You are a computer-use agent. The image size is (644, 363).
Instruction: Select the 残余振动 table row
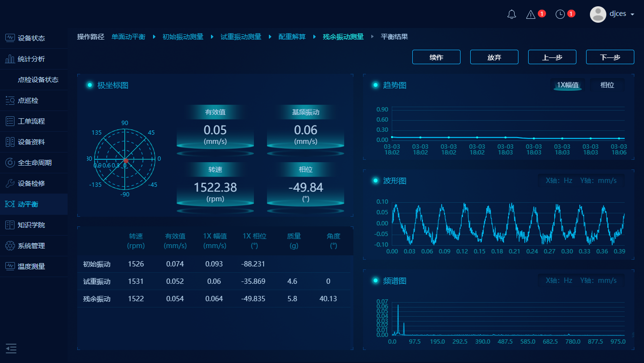pos(215,299)
